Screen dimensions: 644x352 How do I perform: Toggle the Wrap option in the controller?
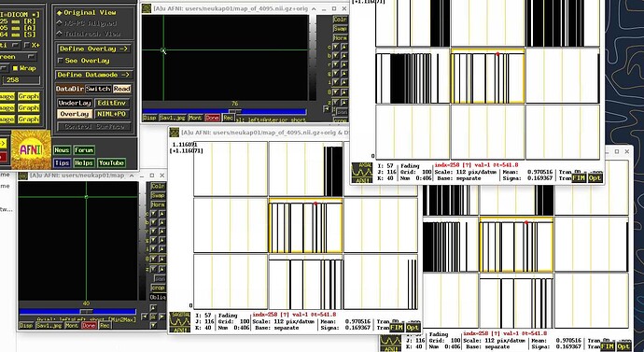click(24, 68)
